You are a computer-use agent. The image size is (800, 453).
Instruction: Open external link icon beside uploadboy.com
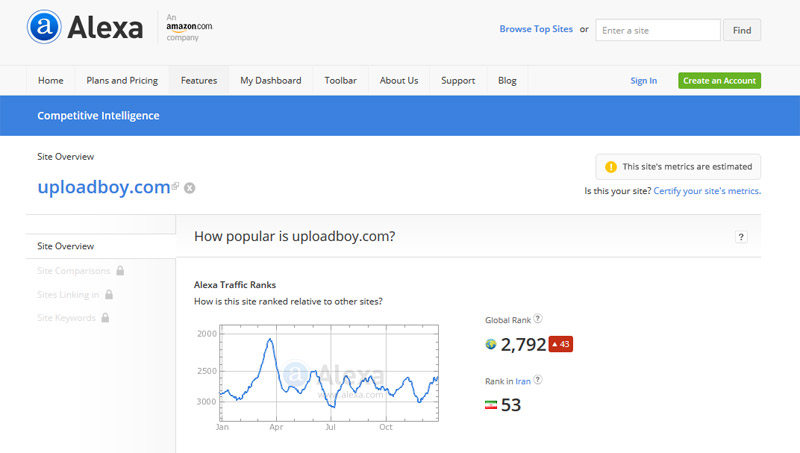pos(175,186)
